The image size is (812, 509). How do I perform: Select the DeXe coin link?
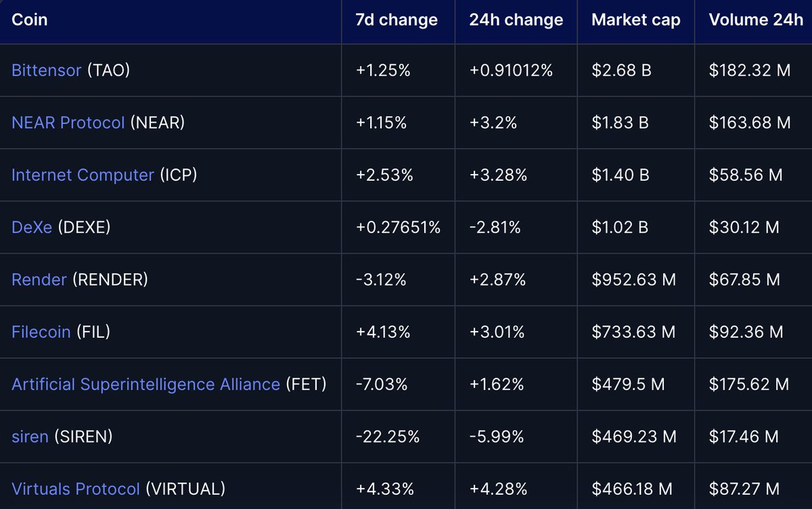32,227
